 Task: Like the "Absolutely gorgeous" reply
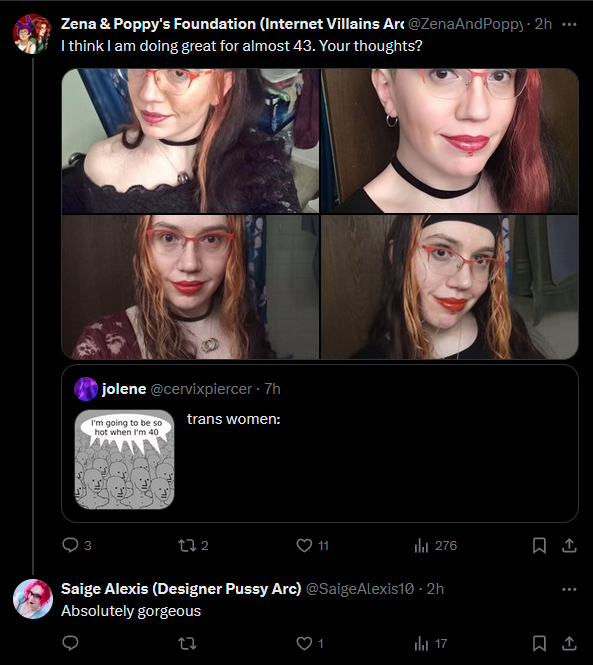pyautogui.click(x=310, y=643)
